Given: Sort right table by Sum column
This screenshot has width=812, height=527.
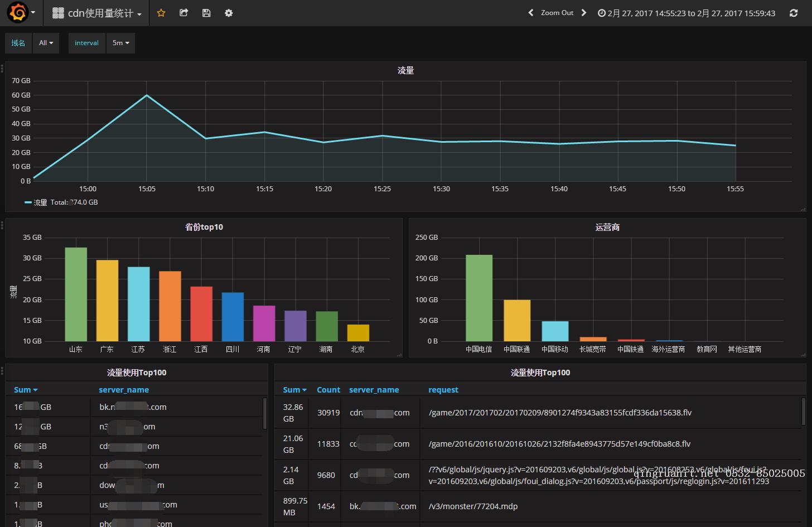Looking at the screenshot, I should (x=294, y=390).
